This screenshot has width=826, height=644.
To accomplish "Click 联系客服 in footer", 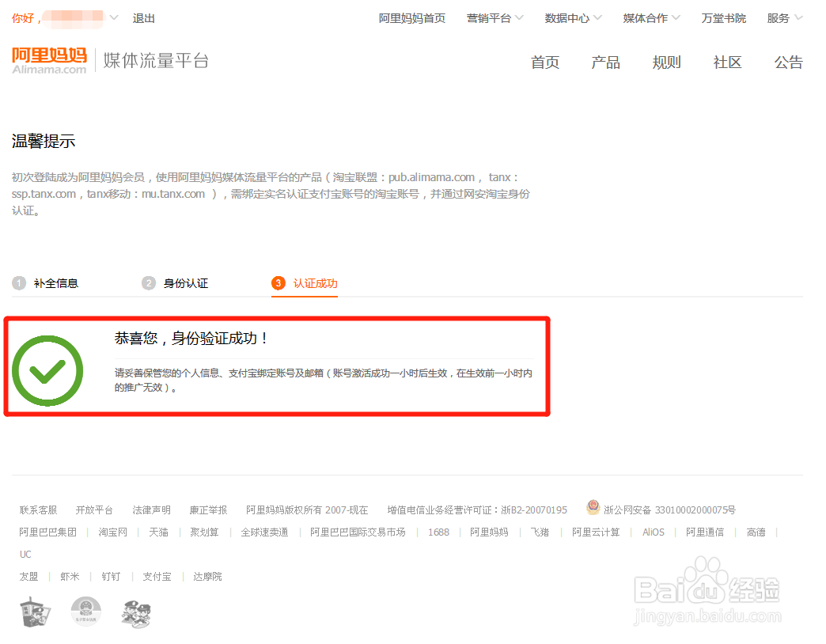I will (x=38, y=510).
